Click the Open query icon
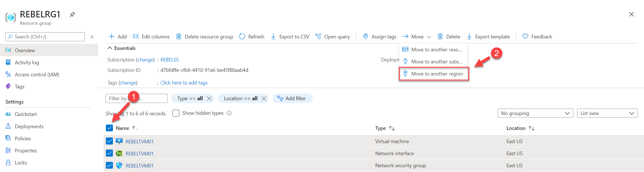Viewport: 644px width, 172px height. 318,36
